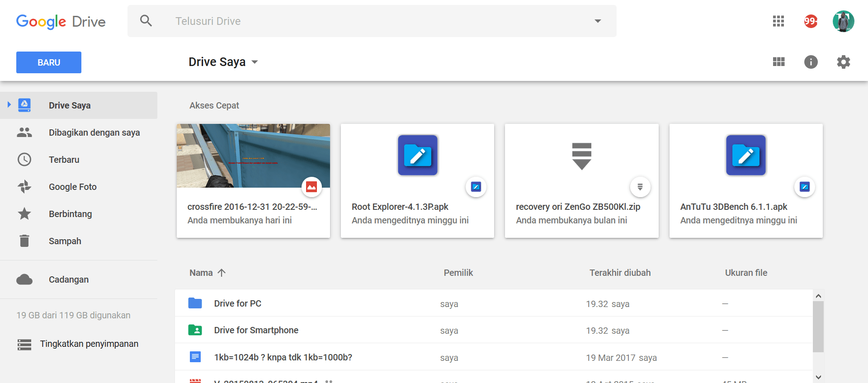
Task: Open the settings gear
Action: click(x=843, y=62)
